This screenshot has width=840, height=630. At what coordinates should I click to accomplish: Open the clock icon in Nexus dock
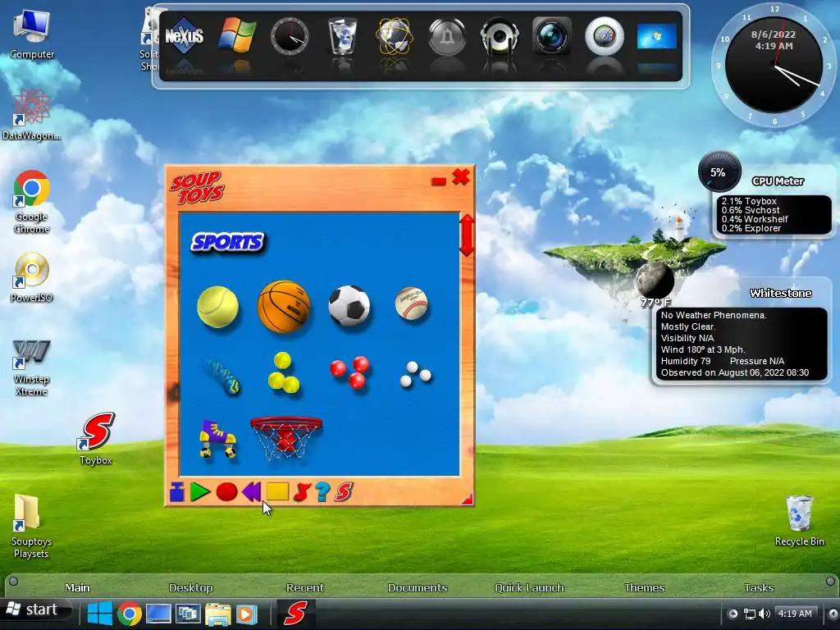[x=290, y=36]
